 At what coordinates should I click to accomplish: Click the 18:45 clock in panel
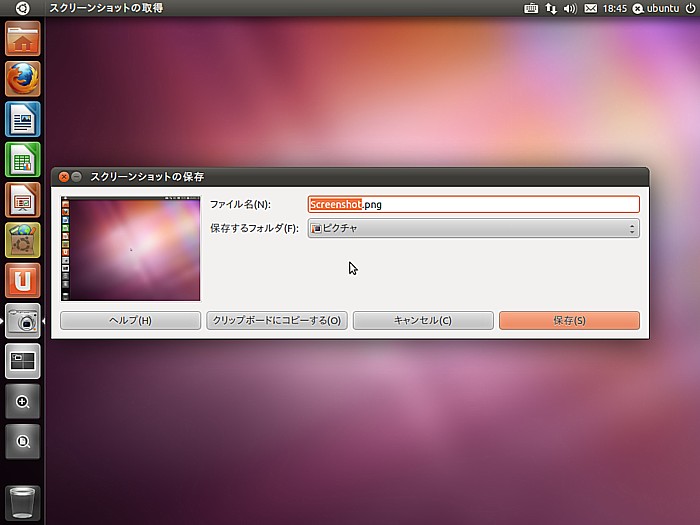pyautogui.click(x=615, y=8)
